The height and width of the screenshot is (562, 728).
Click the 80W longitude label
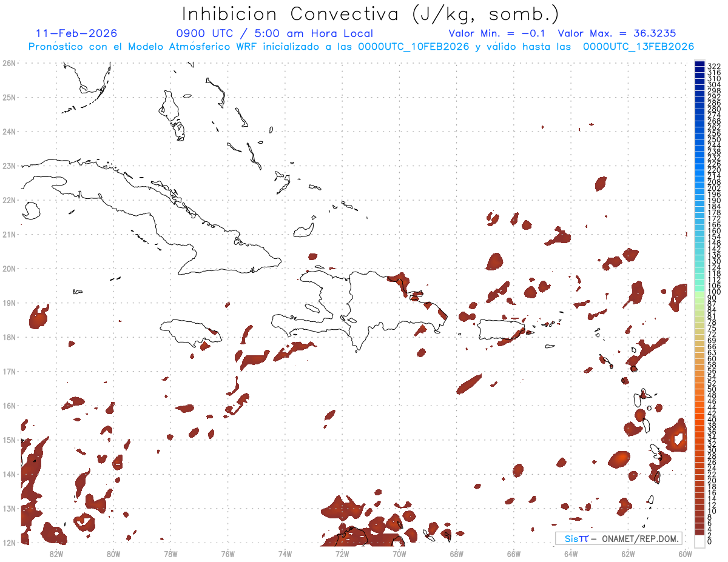coord(113,553)
